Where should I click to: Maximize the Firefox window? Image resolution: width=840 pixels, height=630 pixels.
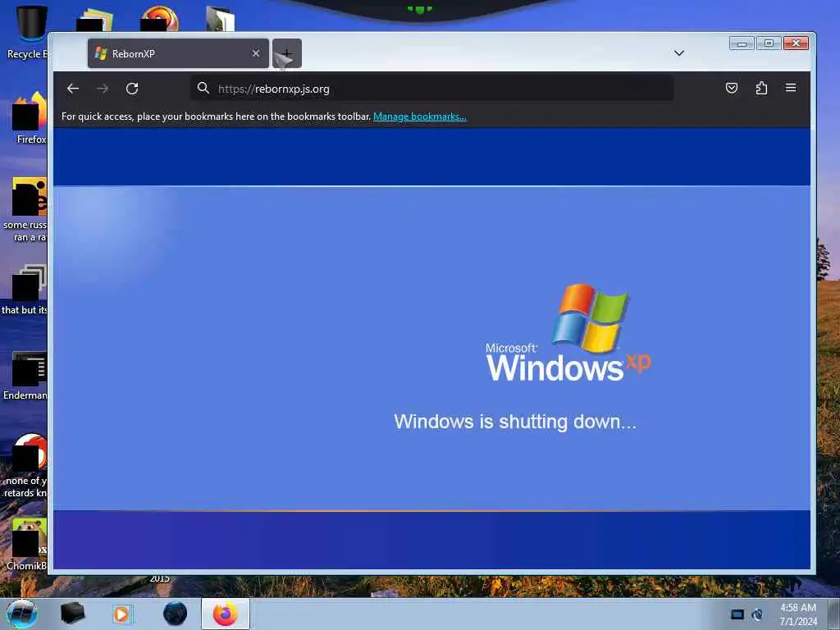769,43
